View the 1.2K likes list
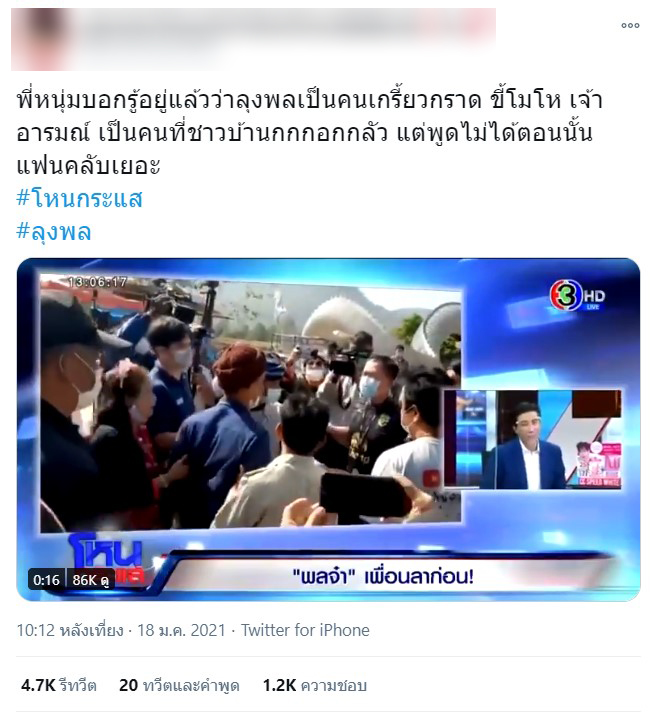Screen dimensions: 654x714 coord(315,685)
